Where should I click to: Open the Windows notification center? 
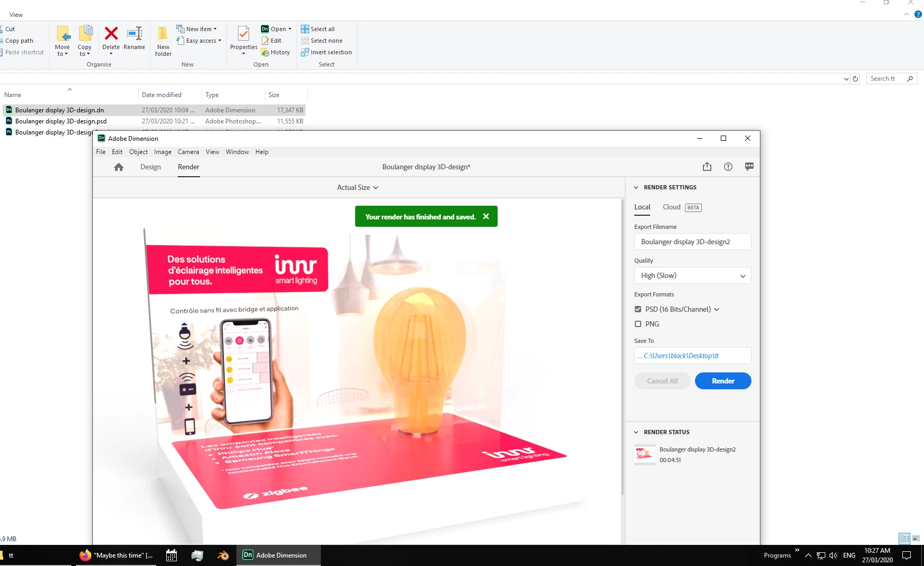907,555
